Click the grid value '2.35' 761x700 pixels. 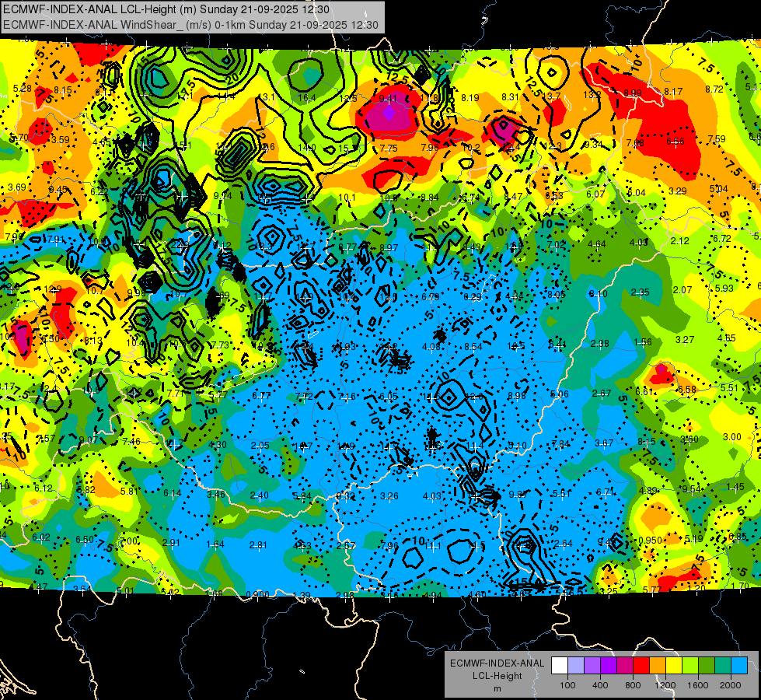click(641, 292)
